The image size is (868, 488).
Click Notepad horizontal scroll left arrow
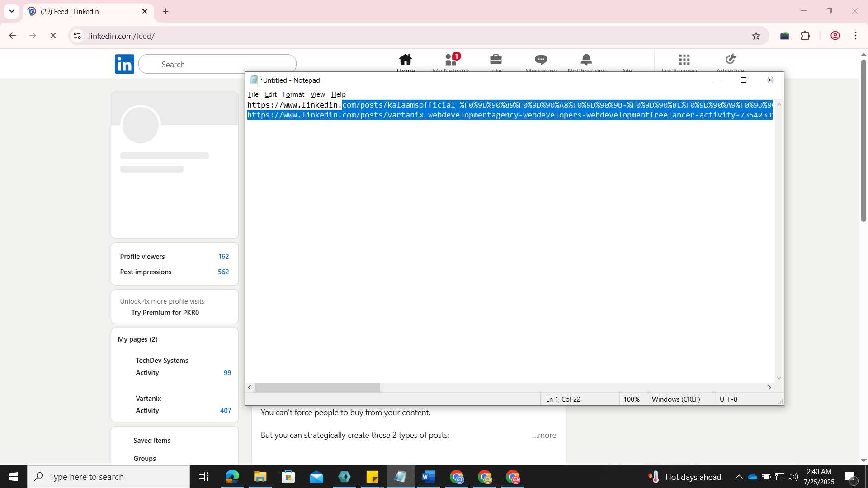250,387
